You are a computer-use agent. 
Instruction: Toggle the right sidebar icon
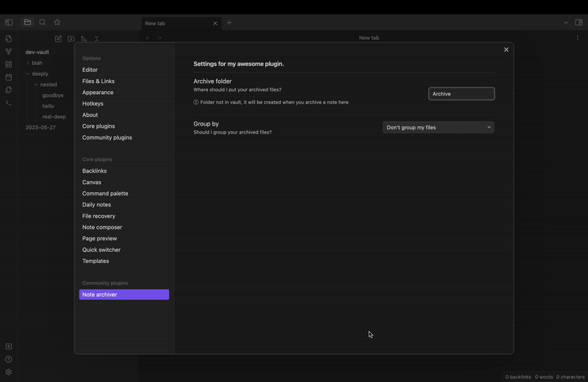tap(578, 23)
